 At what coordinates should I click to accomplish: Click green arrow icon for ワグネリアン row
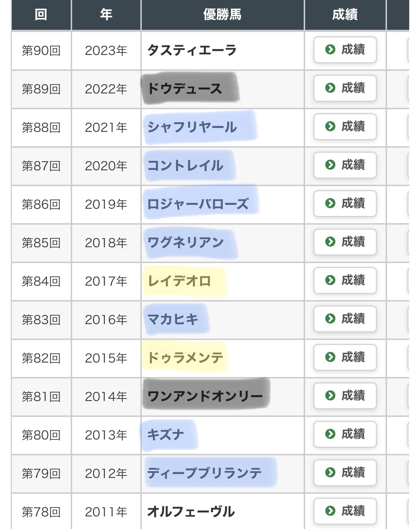(330, 242)
